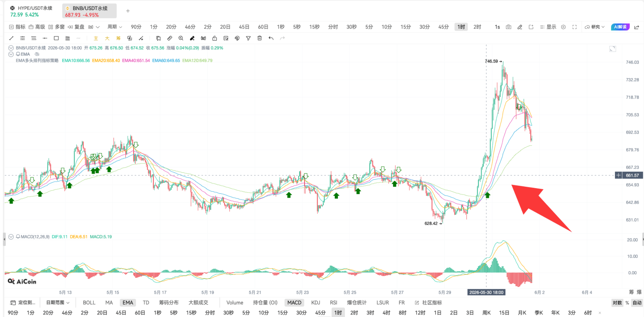The height and width of the screenshot is (317, 644).
Task: Toggle the 筹码分布 chip distribution indicator
Action: coord(169,302)
